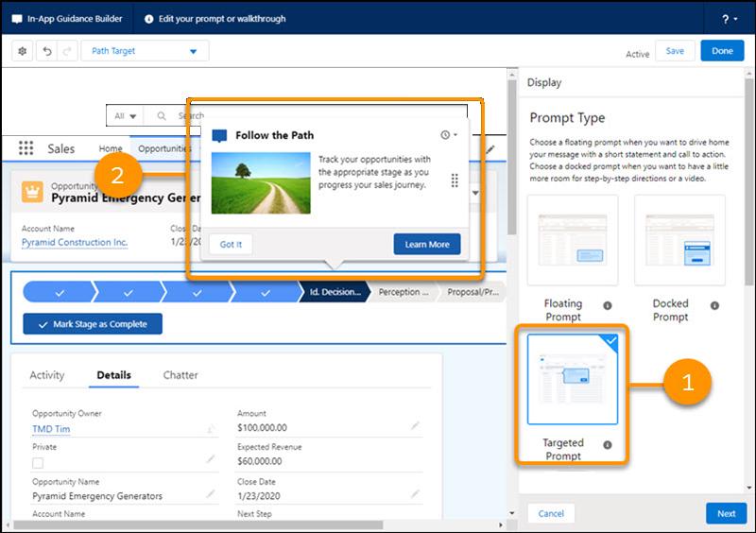
Task: Click the pencil icon next to Amount
Action: tap(415, 426)
